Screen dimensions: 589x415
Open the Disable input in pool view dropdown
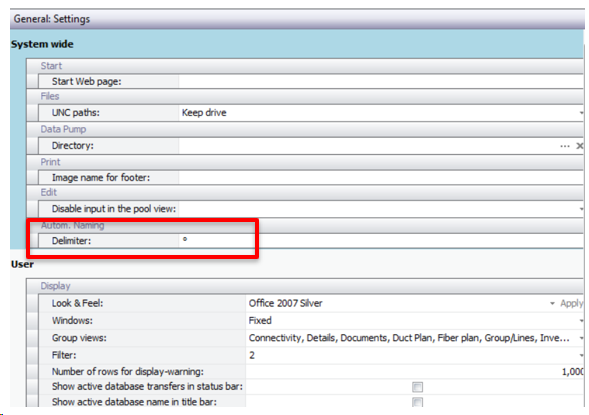click(581, 209)
